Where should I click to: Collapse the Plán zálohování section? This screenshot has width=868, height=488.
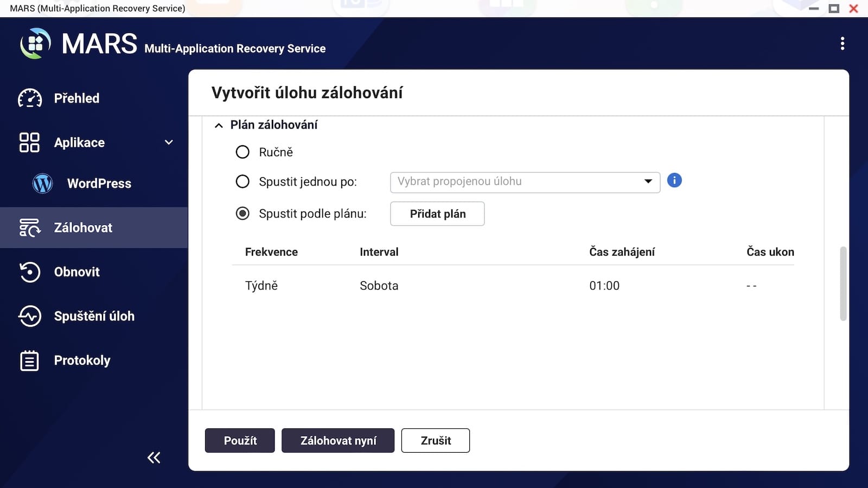click(x=219, y=125)
